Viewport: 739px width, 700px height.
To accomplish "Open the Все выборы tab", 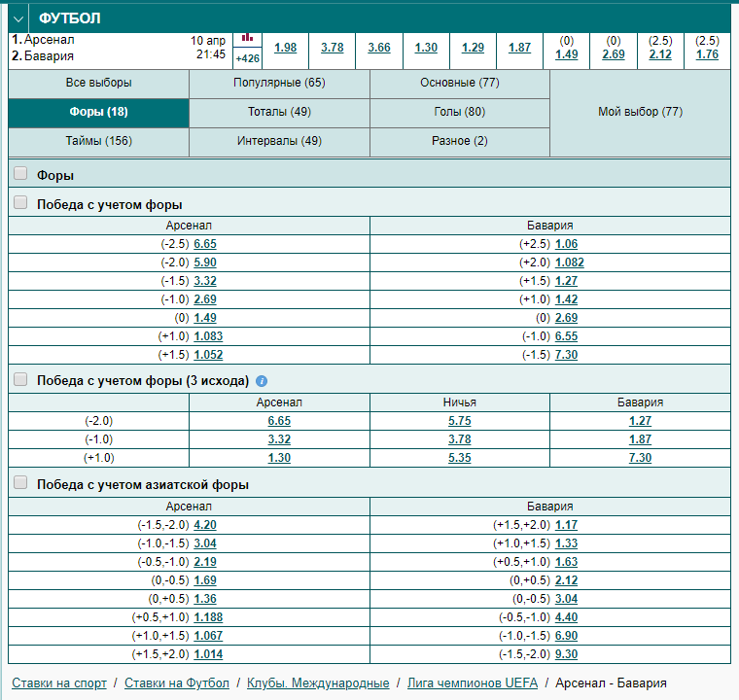I will point(98,83).
